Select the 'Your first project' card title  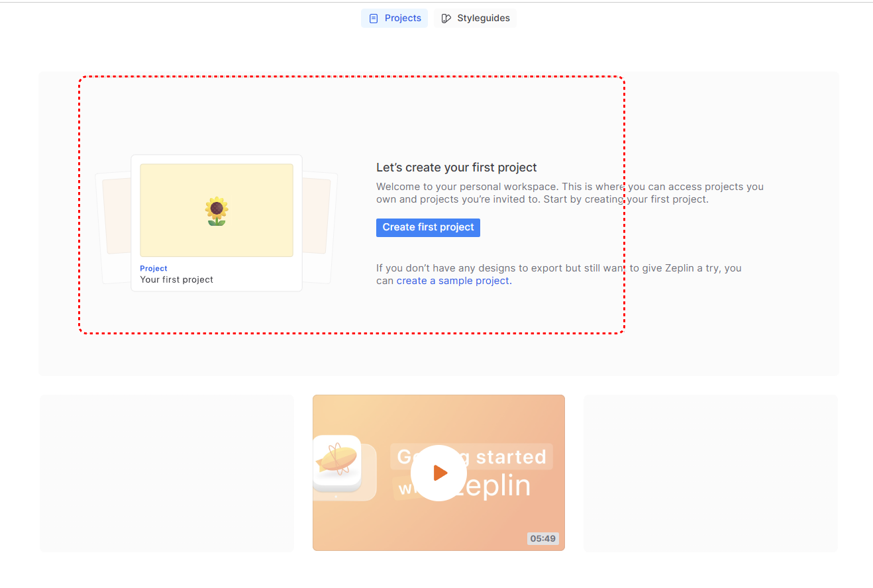tap(177, 279)
